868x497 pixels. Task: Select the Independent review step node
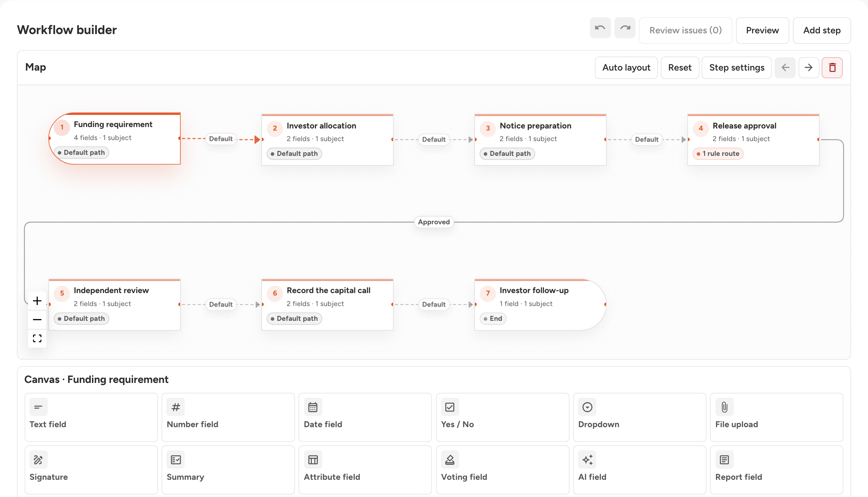pyautogui.click(x=115, y=305)
